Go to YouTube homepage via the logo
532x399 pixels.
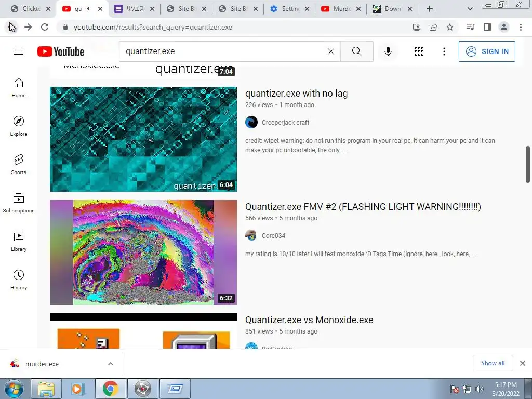[61, 51]
